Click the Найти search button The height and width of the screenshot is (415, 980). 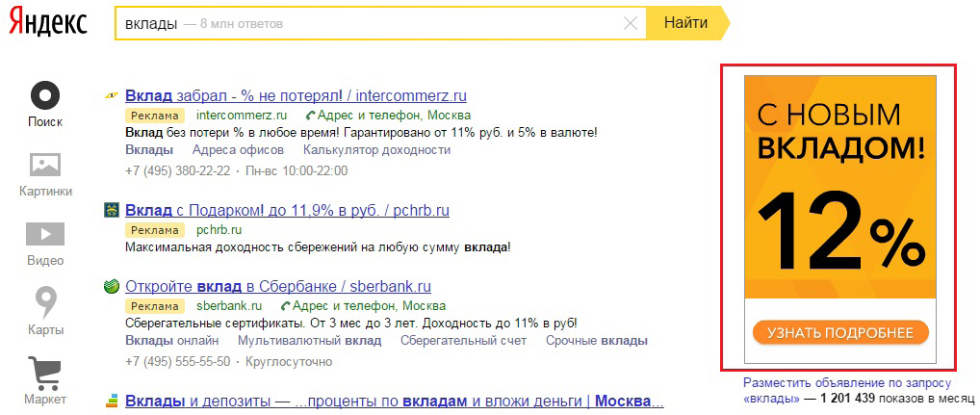685,24
